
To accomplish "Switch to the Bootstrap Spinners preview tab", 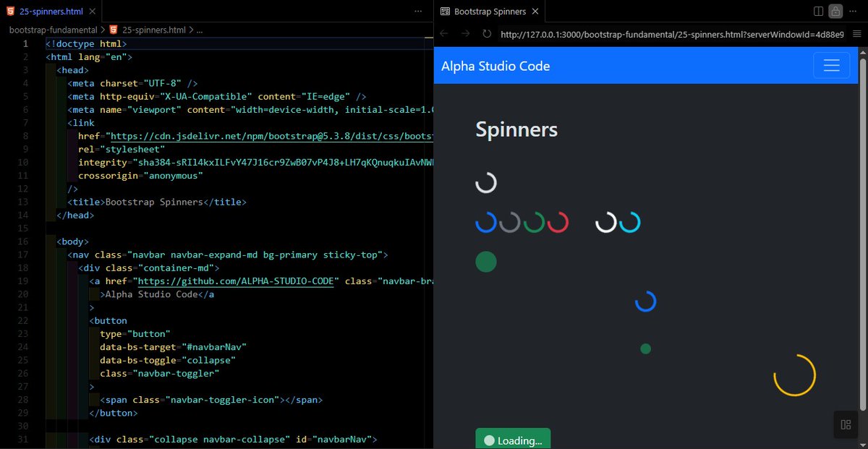I will (490, 12).
